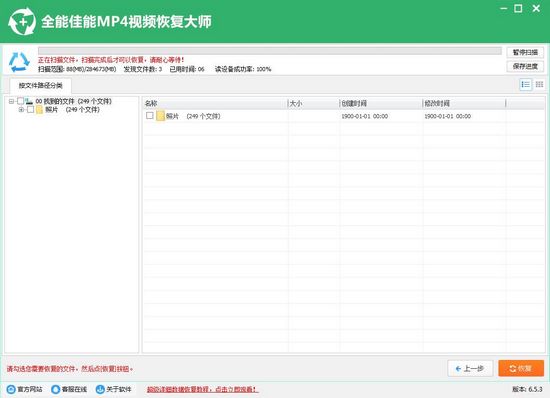Image resolution: width=550 pixels, height=398 pixels.
Task: Click the computer icon of the scanned files root
Action: tap(29, 101)
